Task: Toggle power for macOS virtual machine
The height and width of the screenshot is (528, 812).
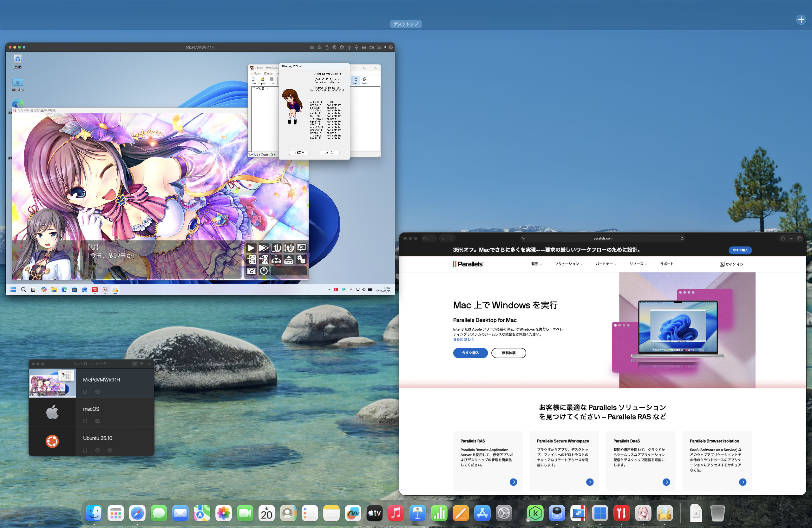Action: tap(85, 421)
